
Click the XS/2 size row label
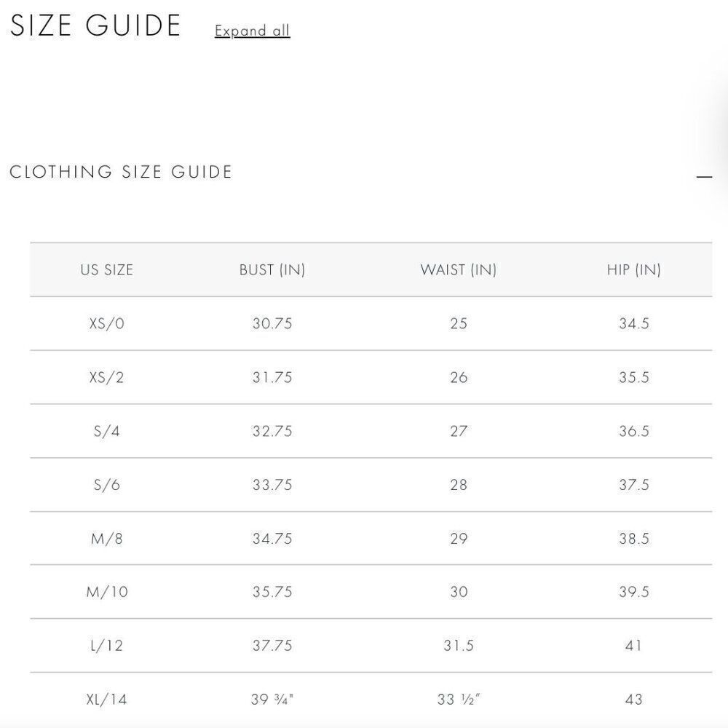(x=107, y=377)
